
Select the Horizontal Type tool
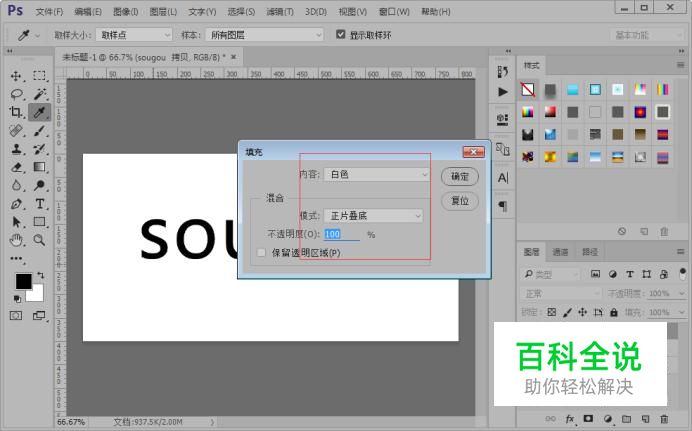(40, 203)
